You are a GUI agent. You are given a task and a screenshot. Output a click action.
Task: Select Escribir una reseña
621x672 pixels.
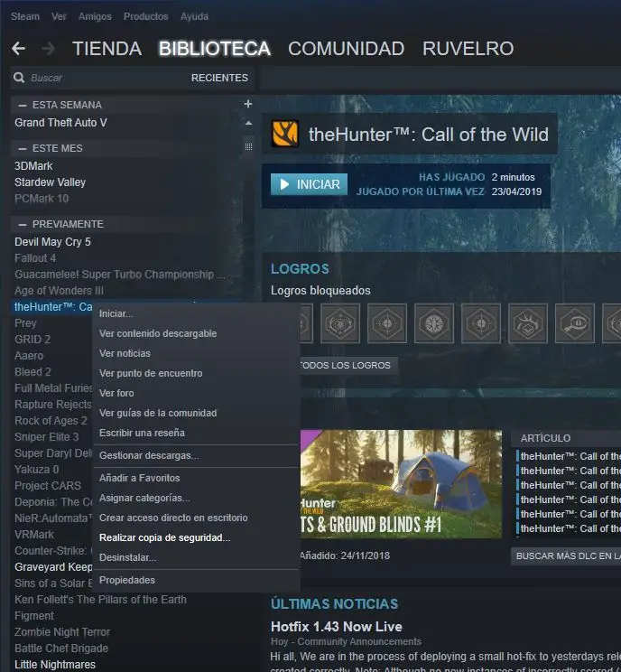196,433
